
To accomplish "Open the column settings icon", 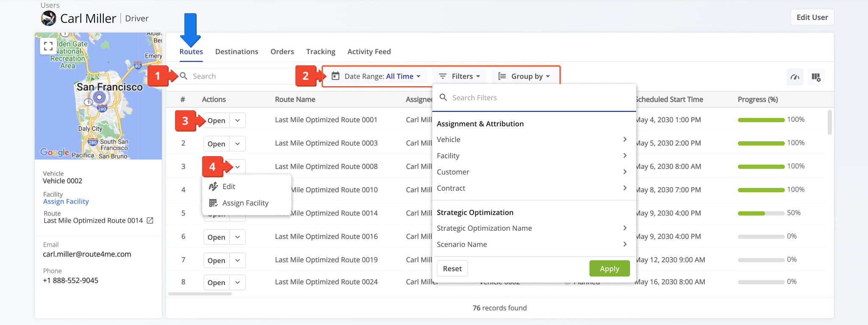I will [x=816, y=77].
